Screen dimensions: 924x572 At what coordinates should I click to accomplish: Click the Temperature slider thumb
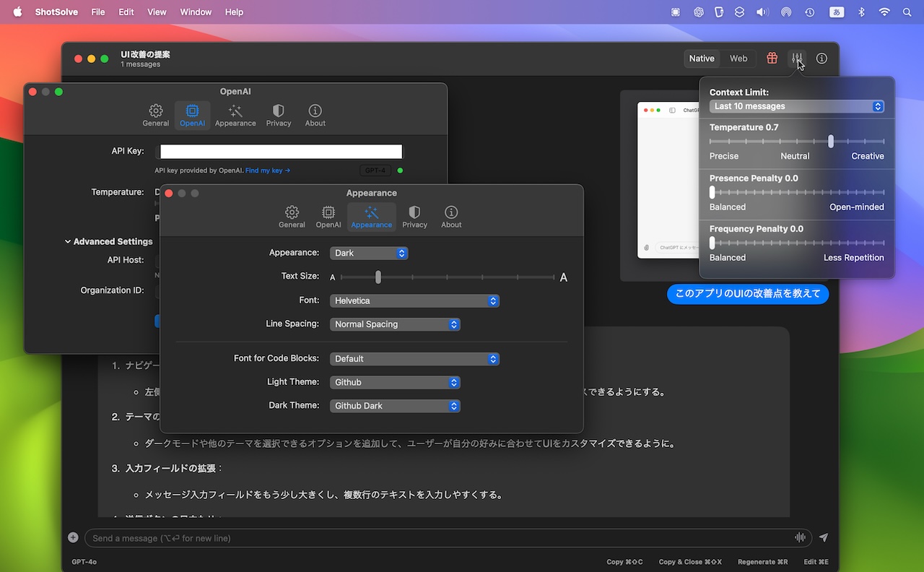(831, 142)
